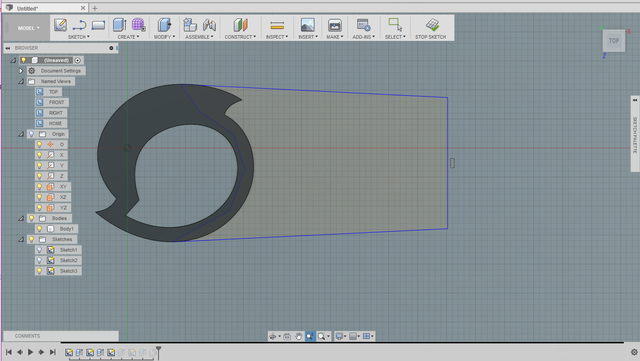Open the CONSTRUCT menu
Viewport: 640px width, 361px height.
240,37
